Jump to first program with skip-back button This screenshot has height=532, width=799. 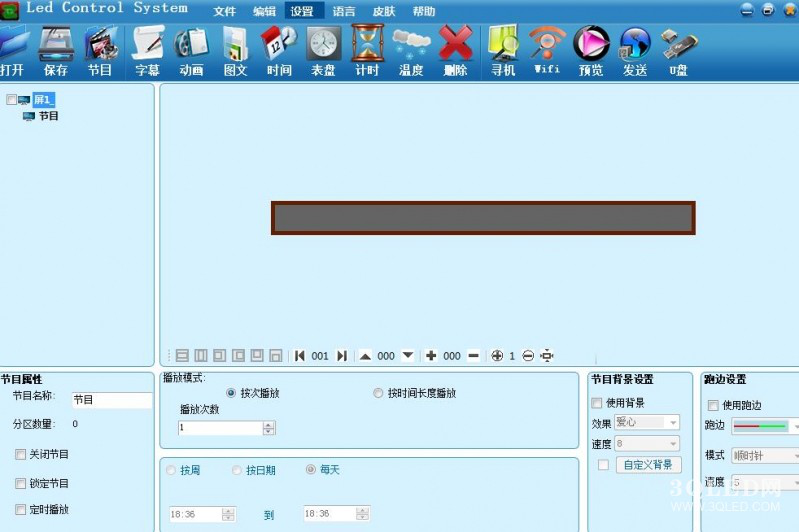coord(300,356)
